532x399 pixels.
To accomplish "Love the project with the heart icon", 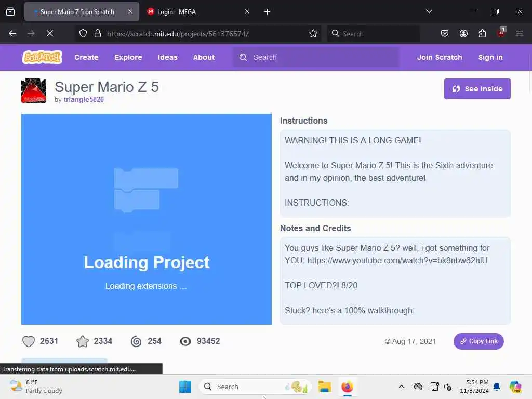I will [x=29, y=341].
